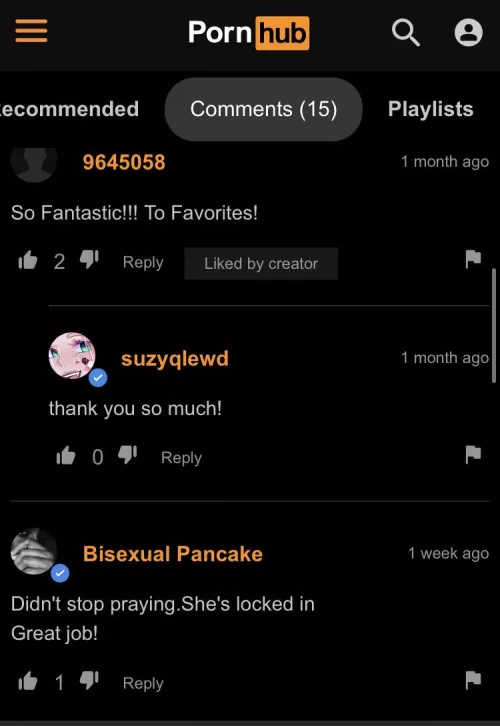Open the user account icon
This screenshot has height=726, width=500.
(469, 32)
